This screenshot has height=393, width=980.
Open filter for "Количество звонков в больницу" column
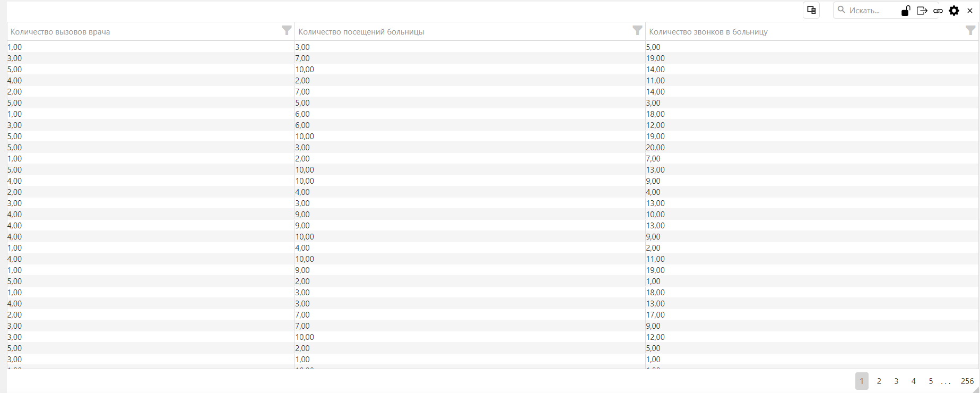click(970, 31)
